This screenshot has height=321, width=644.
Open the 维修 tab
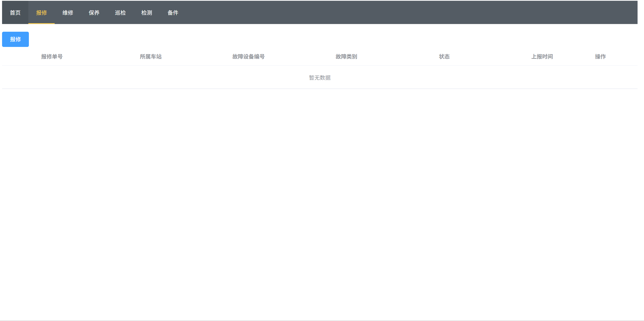68,13
